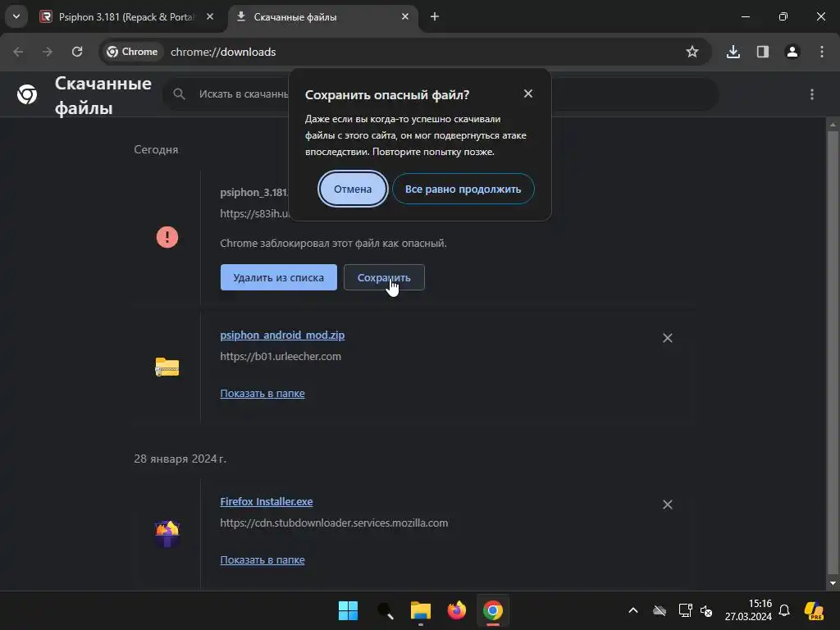Click the page scrollbar down arrow
Viewport: 840px width, 630px height.
tap(833, 583)
